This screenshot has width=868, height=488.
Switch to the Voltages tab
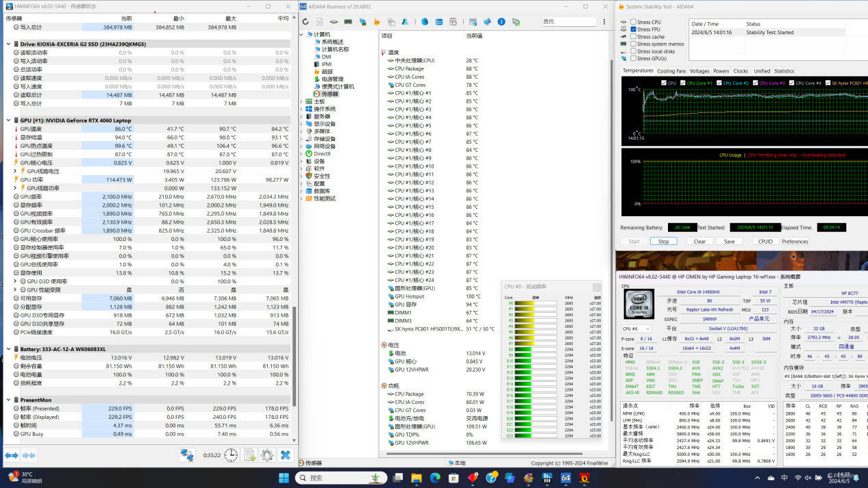[699, 71]
